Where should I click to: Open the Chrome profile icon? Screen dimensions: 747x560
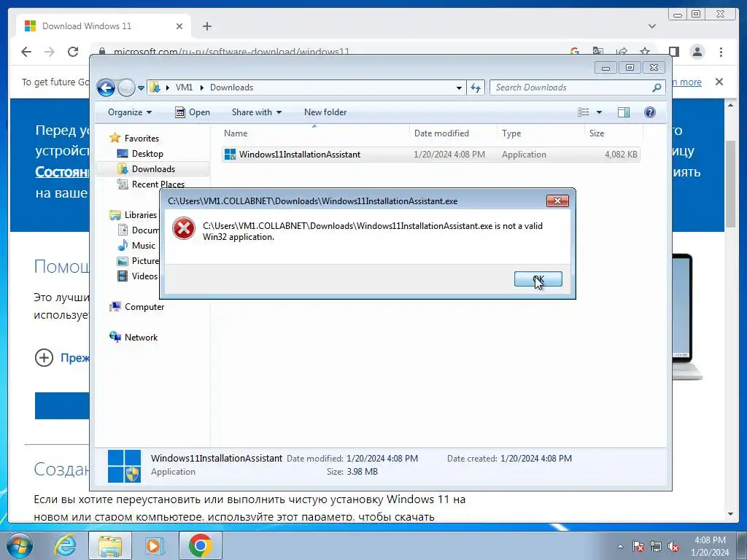(697, 52)
